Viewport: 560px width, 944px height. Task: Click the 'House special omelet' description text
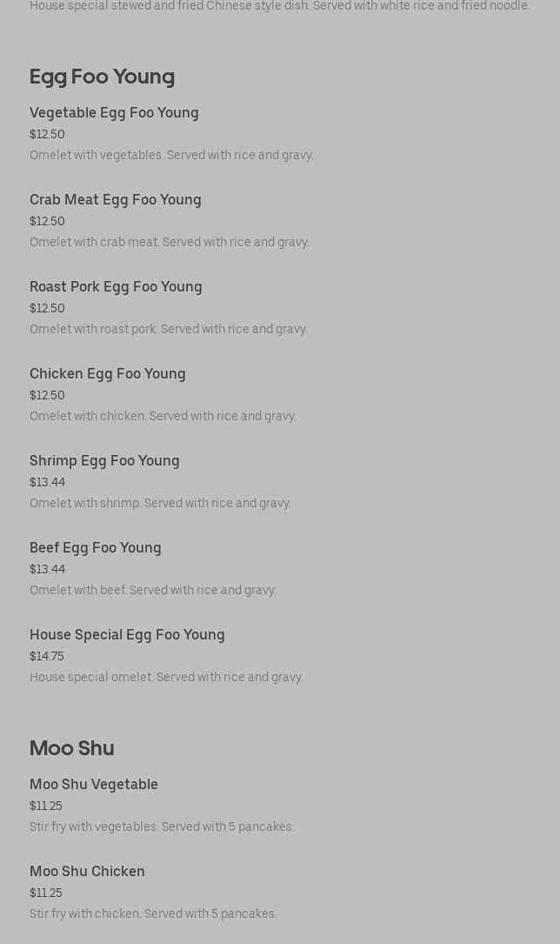click(166, 678)
